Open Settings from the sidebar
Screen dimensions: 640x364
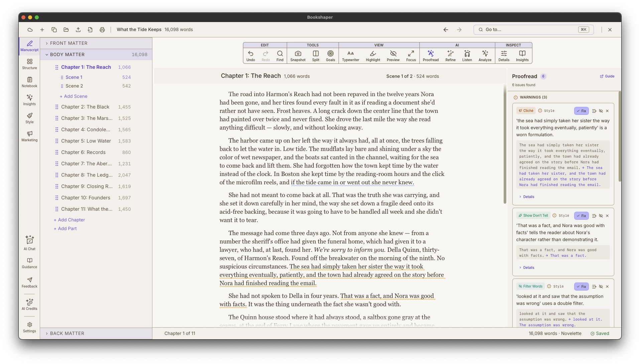(29, 327)
